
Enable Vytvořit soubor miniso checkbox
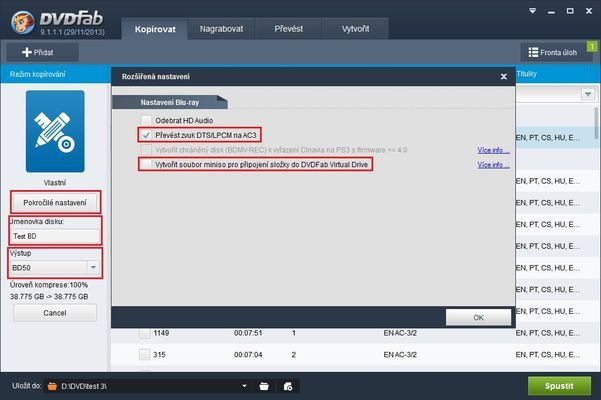(x=146, y=164)
